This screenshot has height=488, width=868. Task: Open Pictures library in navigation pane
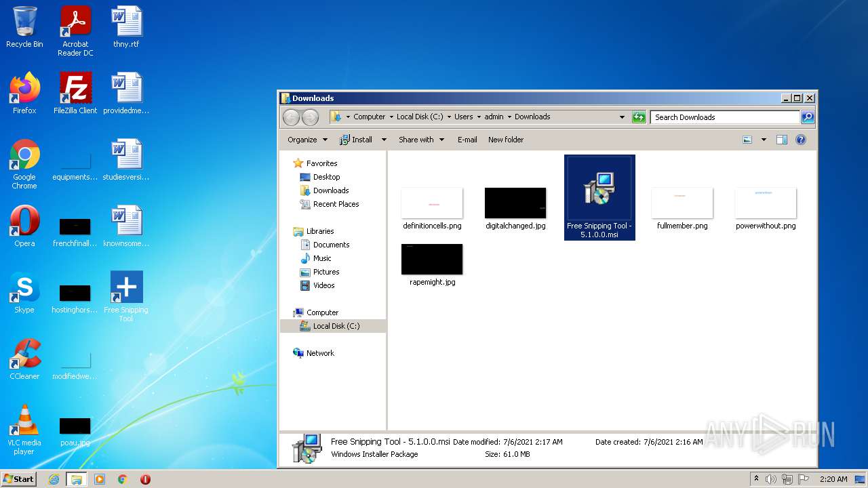[319, 272]
